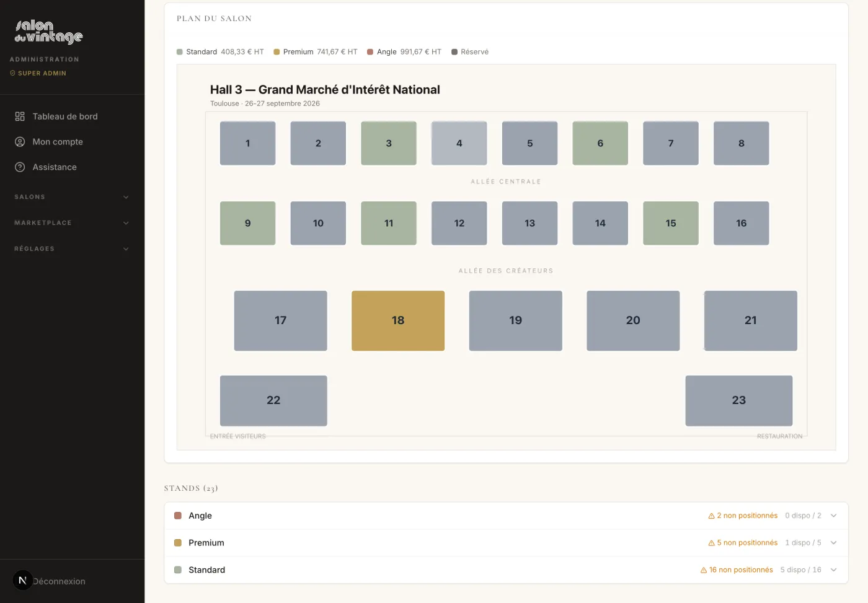Select premium stand 18 on the plan
This screenshot has height=603, width=868.
[x=398, y=320]
